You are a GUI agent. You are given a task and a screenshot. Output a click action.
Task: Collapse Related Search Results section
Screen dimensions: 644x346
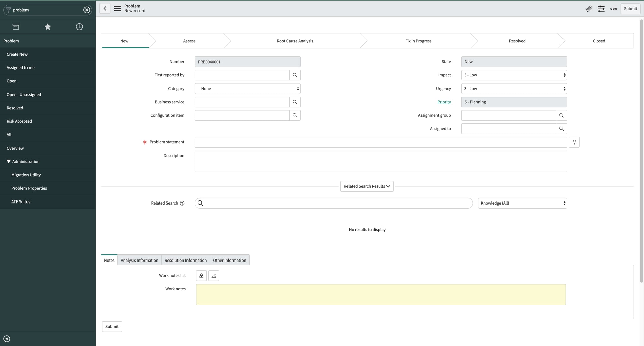click(367, 186)
